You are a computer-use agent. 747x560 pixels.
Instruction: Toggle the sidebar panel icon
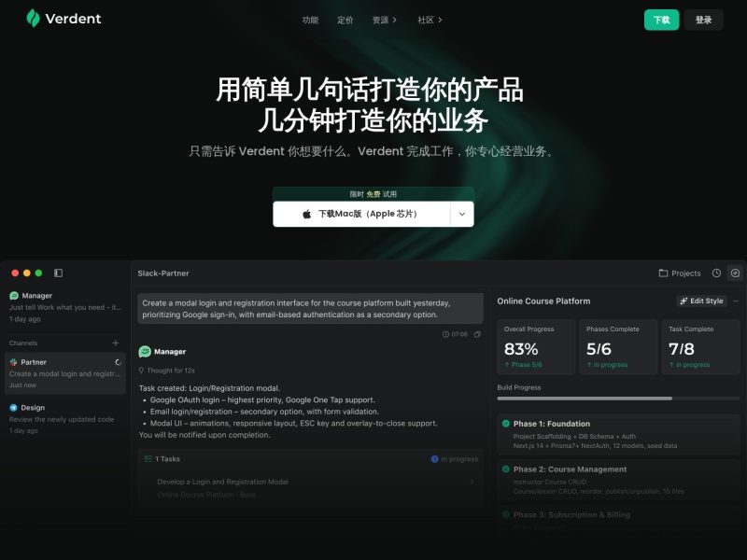tap(58, 273)
